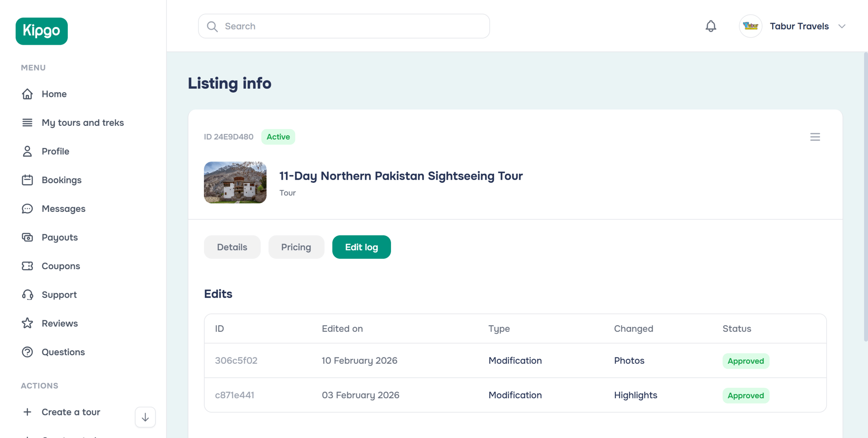Select the Edit log tab
Viewport: 868px width, 438px height.
click(361, 247)
